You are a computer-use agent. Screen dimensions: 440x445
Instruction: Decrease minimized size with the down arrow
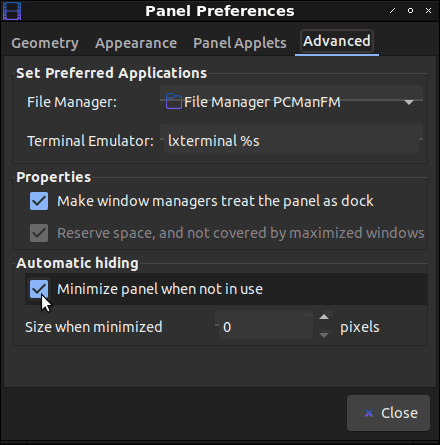[324, 334]
